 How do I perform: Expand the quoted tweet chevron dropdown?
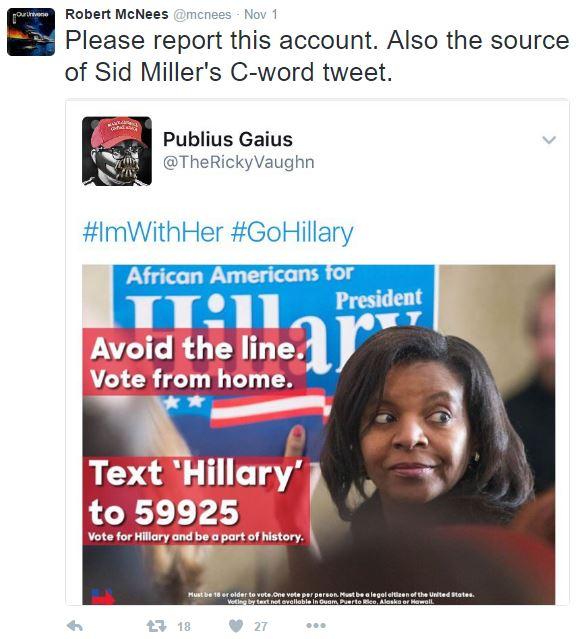(x=549, y=140)
